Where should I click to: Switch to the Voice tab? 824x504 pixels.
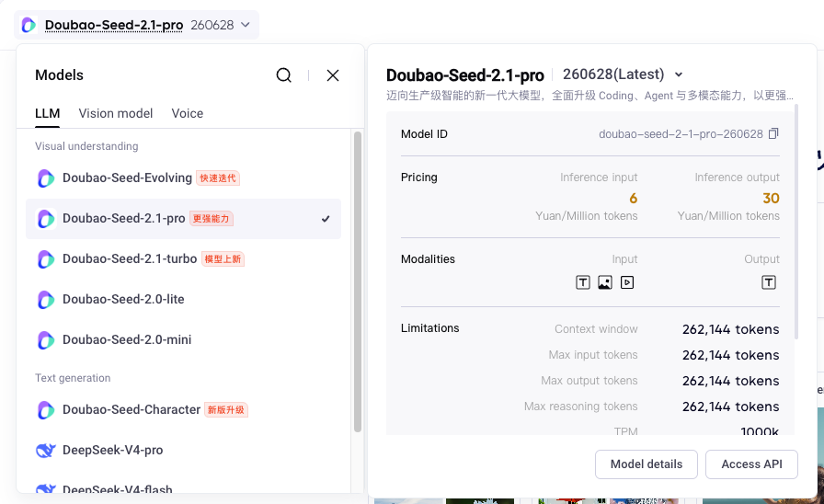[187, 113]
